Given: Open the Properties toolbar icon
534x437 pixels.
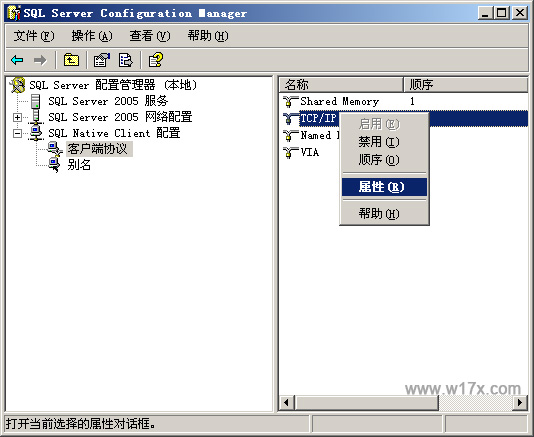Looking at the screenshot, I should tap(101, 60).
